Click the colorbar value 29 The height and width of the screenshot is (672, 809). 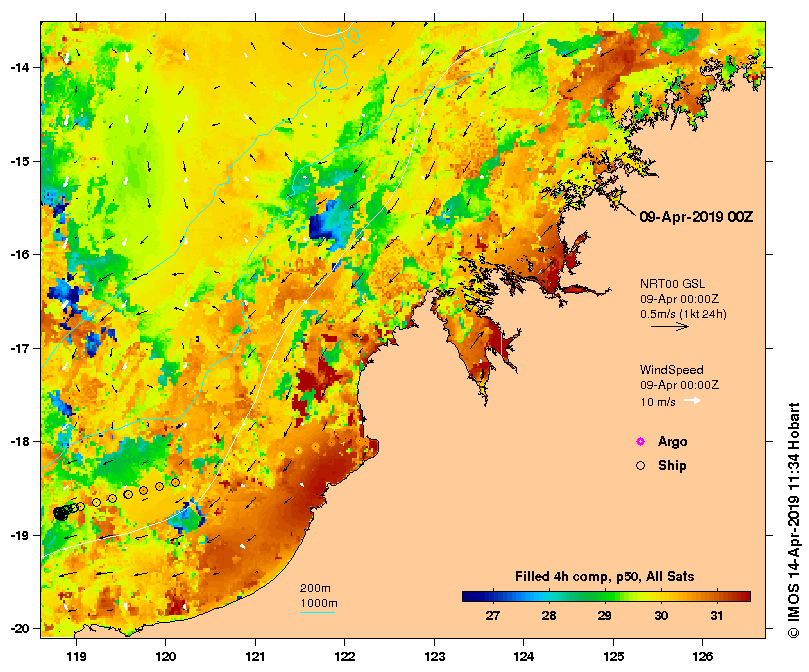coord(605,615)
